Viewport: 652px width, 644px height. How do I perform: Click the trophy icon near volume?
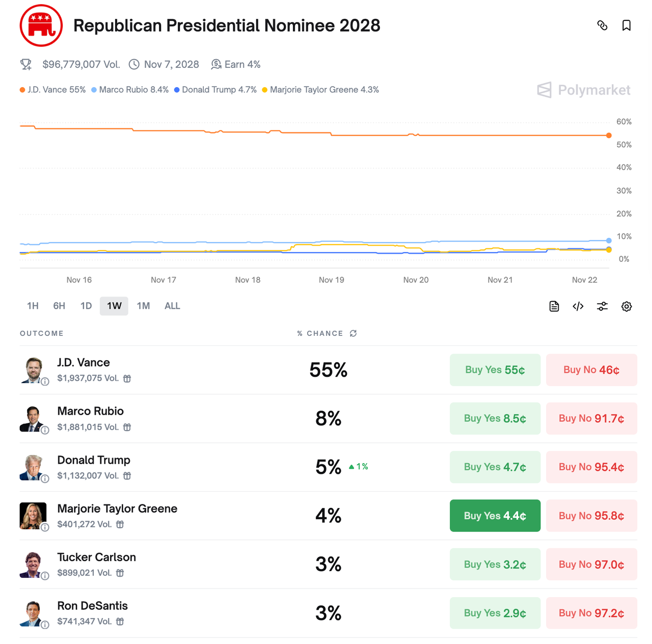[x=25, y=65]
